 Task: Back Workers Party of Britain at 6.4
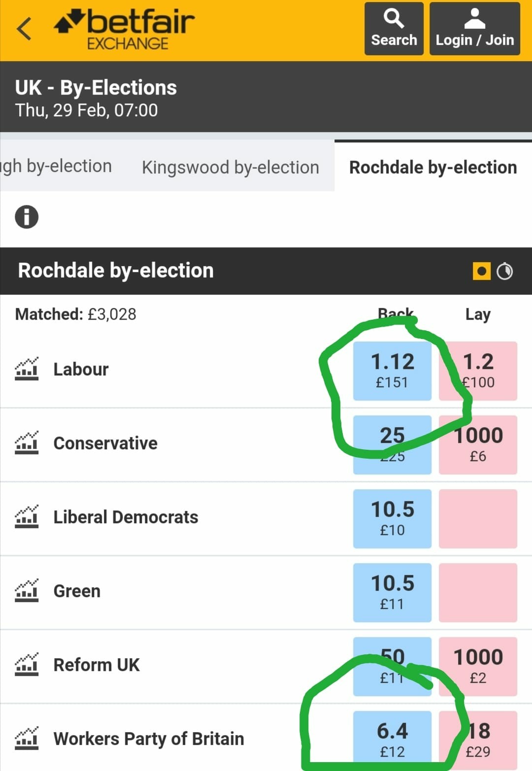[392, 739]
